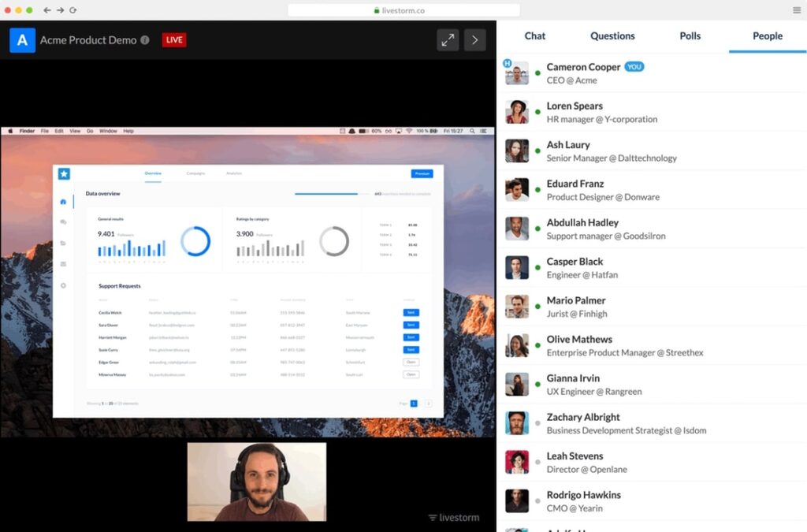Click the info icon beside Acme Product Demo

145,40
